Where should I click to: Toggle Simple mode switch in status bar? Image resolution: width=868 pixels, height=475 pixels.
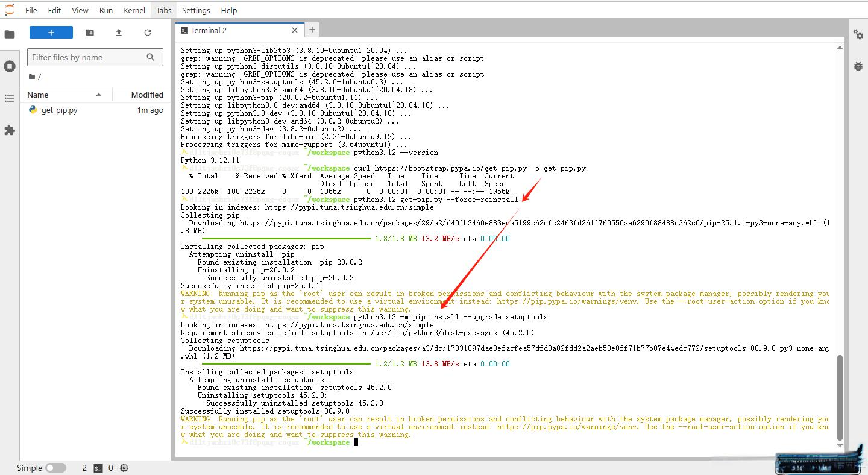[55, 468]
